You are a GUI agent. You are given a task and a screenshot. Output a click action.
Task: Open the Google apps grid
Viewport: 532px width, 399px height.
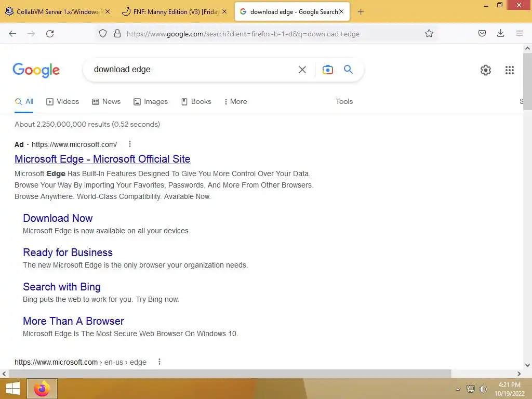pos(510,70)
